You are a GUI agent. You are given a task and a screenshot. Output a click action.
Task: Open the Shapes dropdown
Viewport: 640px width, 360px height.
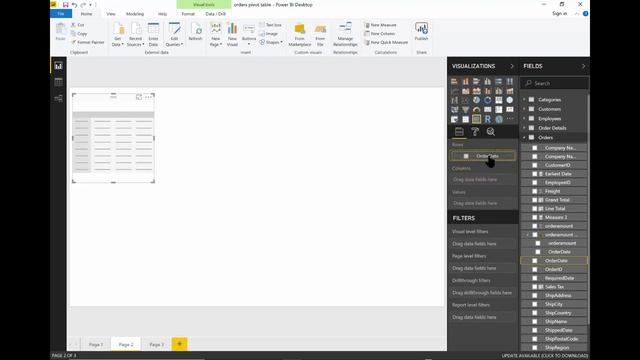(271, 42)
